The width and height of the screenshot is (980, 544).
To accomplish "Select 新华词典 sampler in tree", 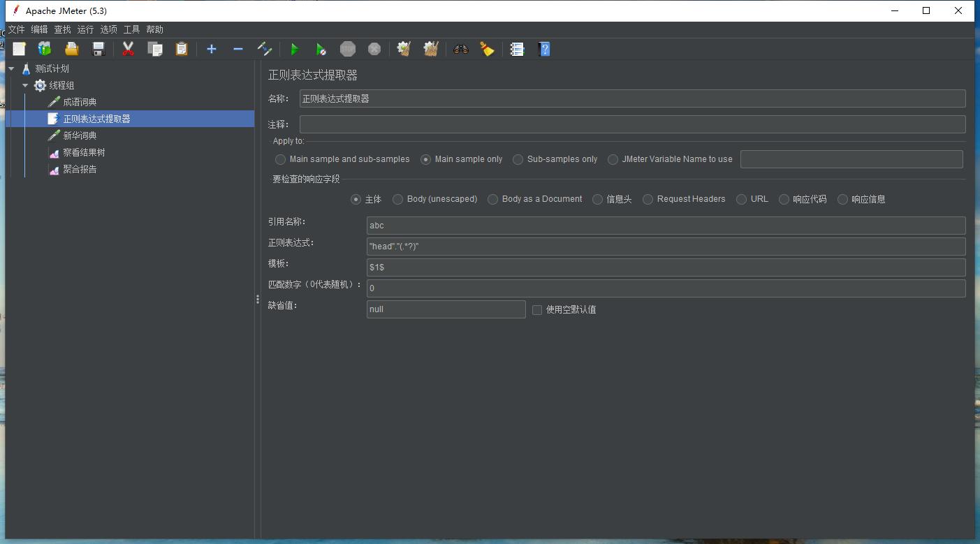I will point(80,135).
